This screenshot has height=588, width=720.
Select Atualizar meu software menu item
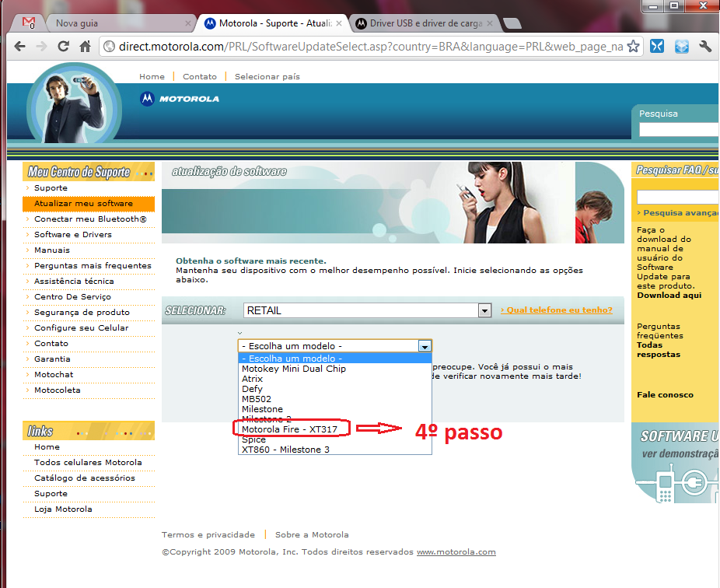coord(89,204)
